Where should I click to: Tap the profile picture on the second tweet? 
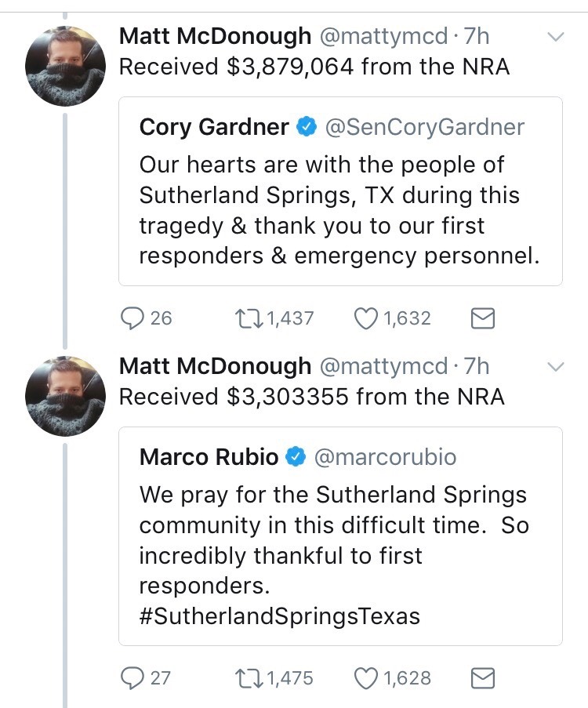point(66,395)
